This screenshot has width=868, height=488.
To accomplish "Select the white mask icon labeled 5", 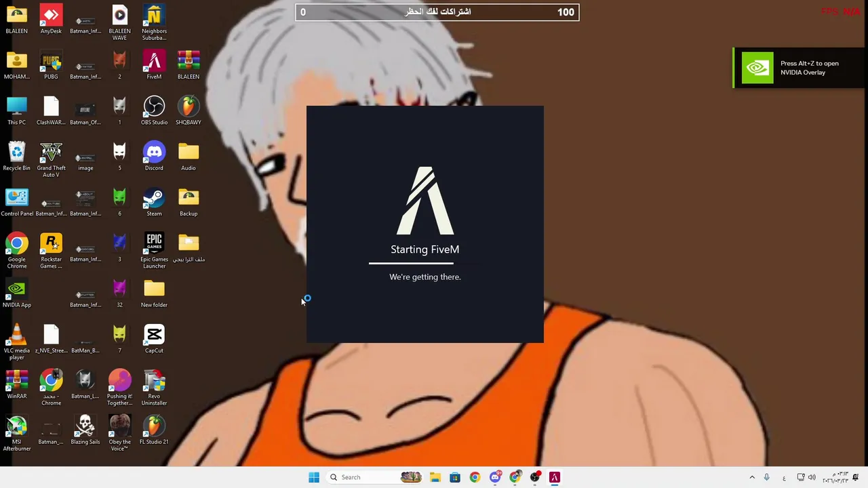I will (119, 157).
